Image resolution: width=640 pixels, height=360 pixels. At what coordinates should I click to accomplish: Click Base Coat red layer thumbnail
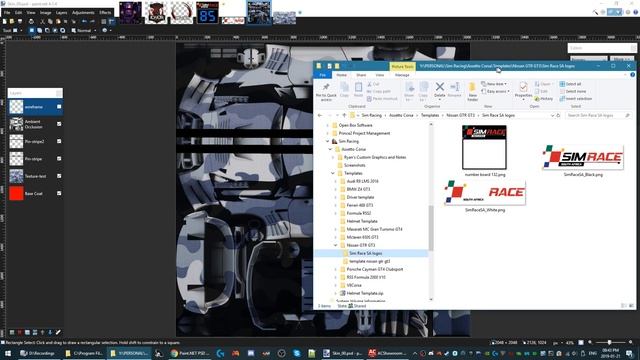click(x=16, y=193)
